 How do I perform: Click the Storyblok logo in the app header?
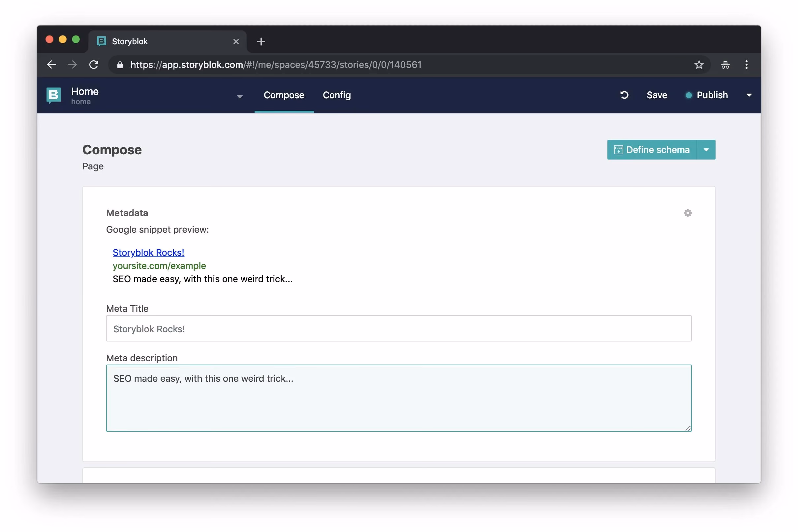53,95
